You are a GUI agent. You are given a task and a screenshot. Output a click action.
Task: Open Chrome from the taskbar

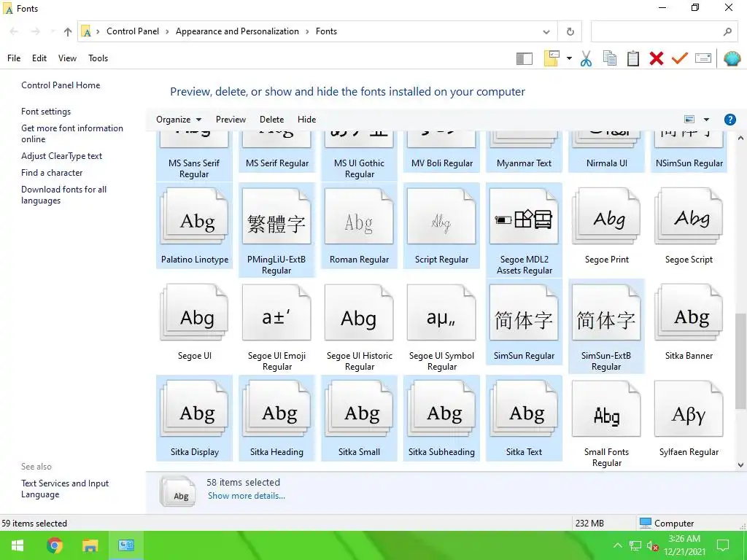tap(54, 545)
